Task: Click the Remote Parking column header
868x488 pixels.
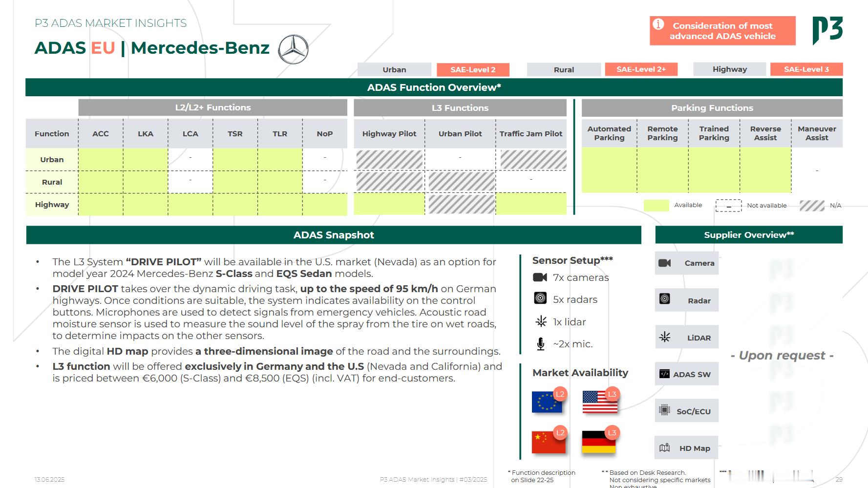Action: pyautogui.click(x=662, y=133)
